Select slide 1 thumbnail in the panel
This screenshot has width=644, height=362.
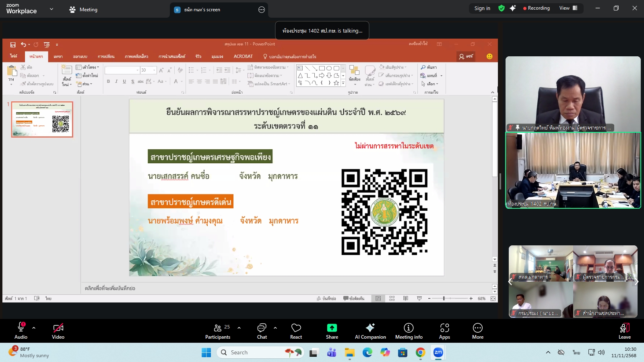pos(42,119)
